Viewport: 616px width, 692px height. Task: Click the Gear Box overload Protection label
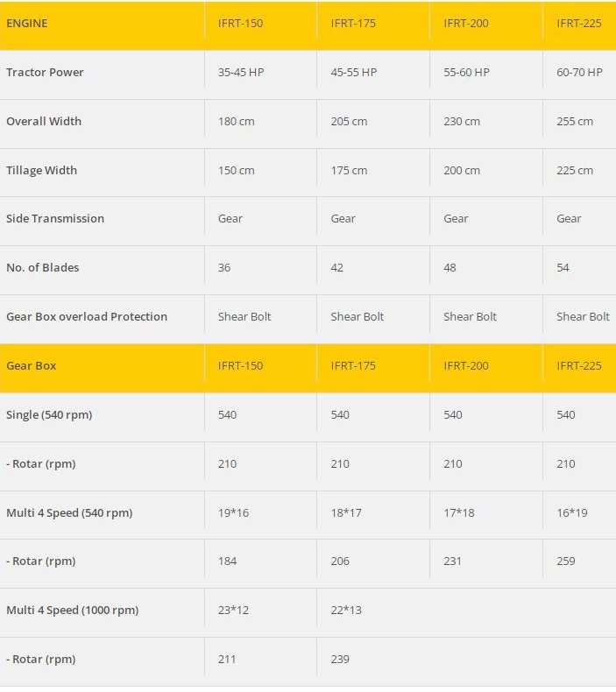[x=87, y=316]
